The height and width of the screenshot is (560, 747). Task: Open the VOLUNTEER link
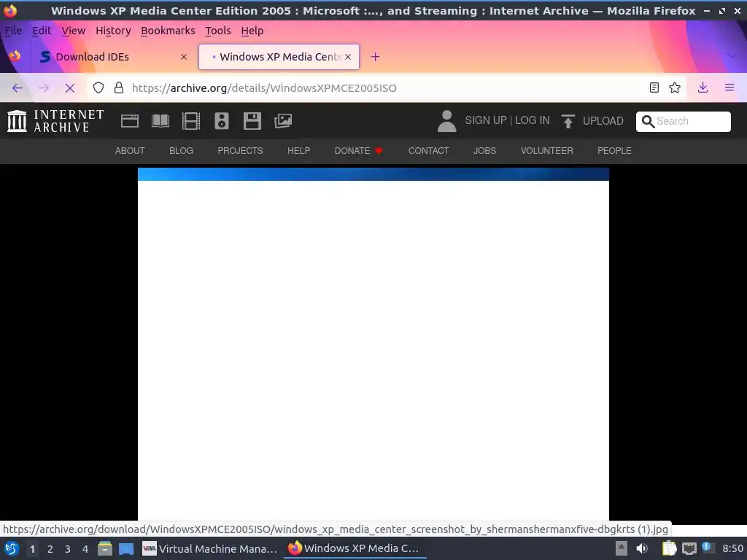[x=546, y=151]
